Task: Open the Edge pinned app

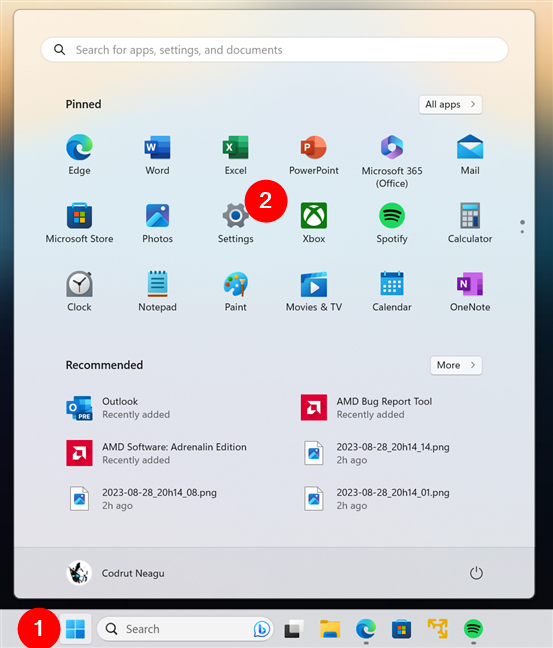Action: [79, 155]
